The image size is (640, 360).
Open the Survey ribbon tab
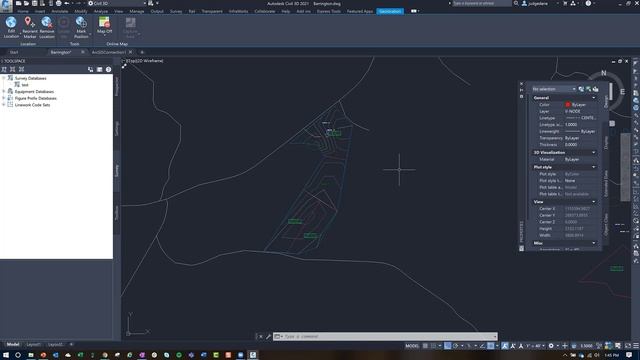click(x=176, y=11)
